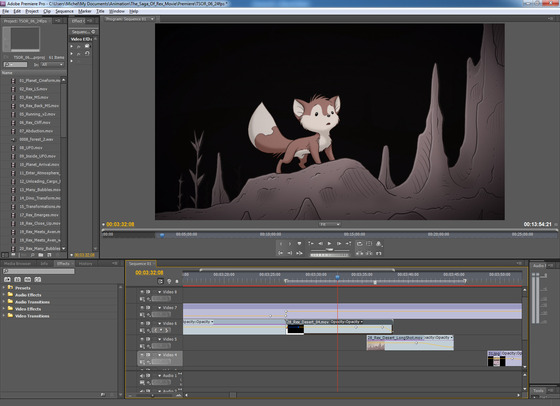This screenshot has width=560, height=406.
Task: Collapse the Video 8 track
Action: click(159, 292)
